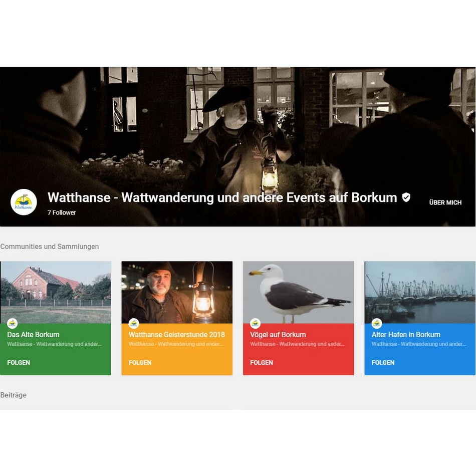The image size is (476, 476).
Task: Follow the Das Alte Borkum collection
Action: tap(19, 362)
